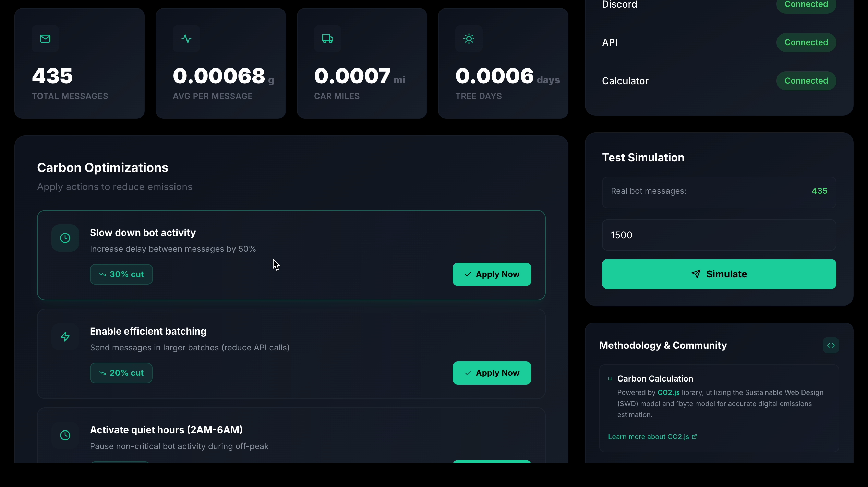
Task: Click the lightning bolt icon for efficient batching
Action: coord(65,337)
